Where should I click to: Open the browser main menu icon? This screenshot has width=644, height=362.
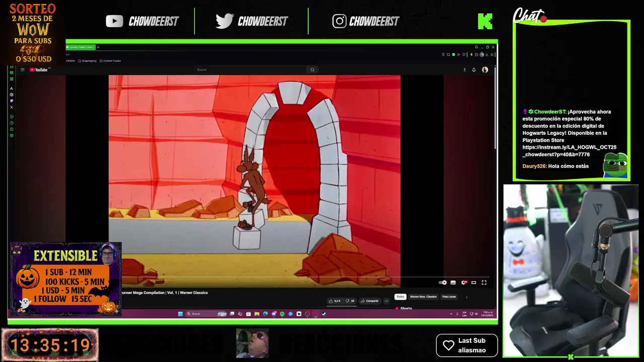coord(492,55)
